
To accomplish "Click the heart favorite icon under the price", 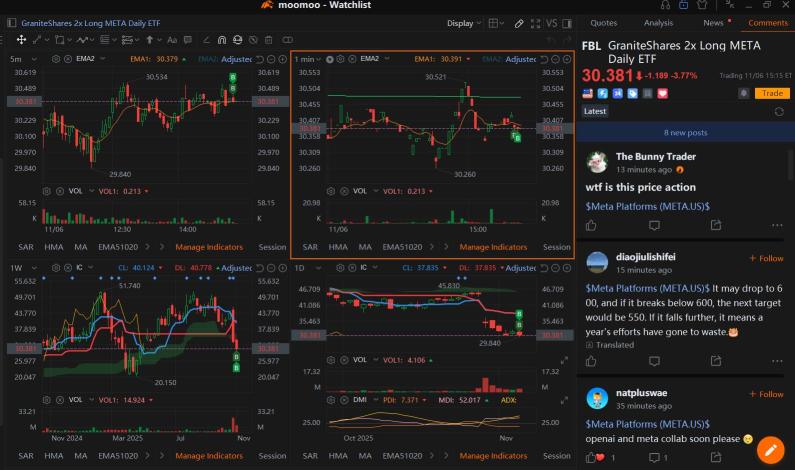I will (x=663, y=93).
